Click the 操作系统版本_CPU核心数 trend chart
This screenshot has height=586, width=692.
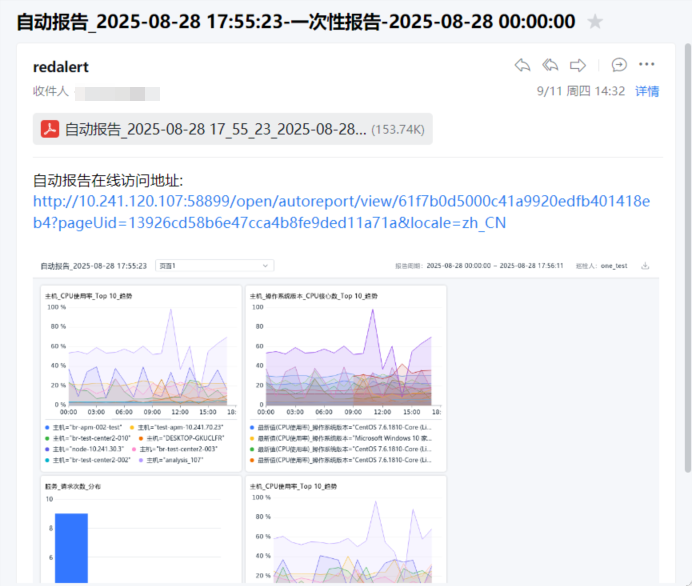coord(345,355)
